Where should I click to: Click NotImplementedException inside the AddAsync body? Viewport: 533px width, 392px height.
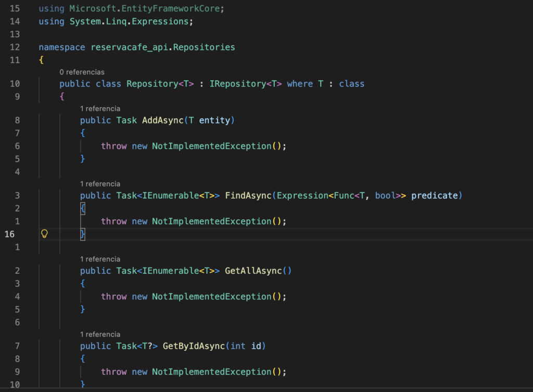point(212,146)
